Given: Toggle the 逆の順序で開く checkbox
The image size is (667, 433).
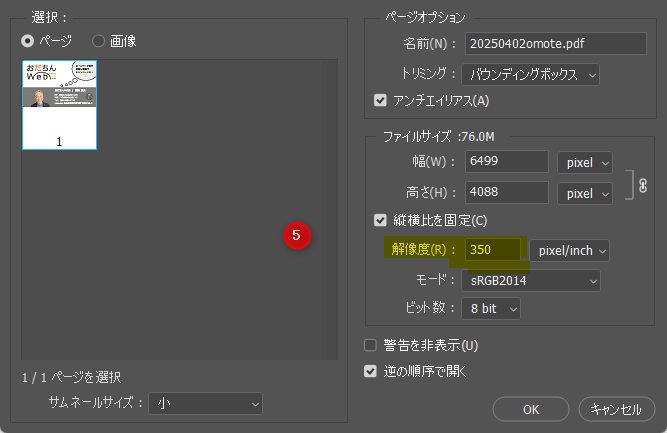Looking at the screenshot, I should point(372,371).
